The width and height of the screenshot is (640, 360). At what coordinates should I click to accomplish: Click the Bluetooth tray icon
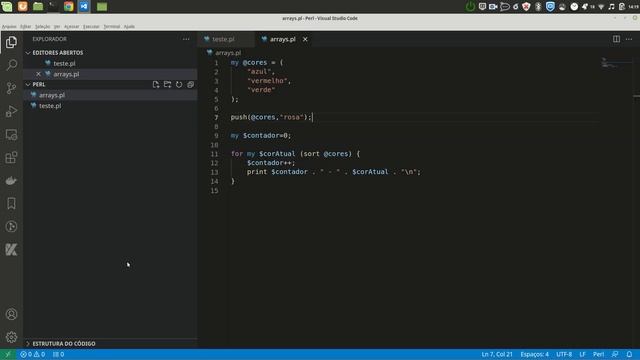[538, 6]
